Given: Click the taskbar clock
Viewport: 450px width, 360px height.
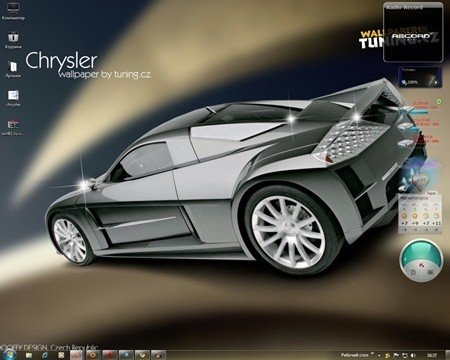Looking at the screenshot, I should pos(432,355).
